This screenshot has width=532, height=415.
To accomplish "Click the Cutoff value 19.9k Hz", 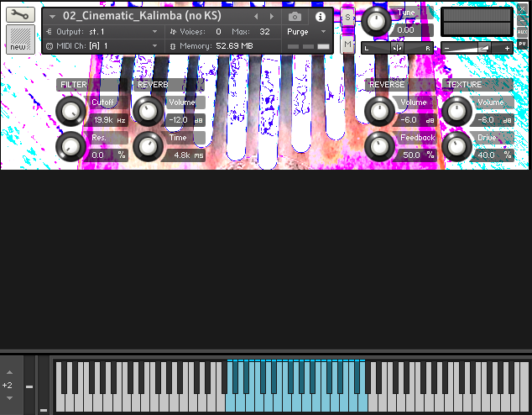I will (x=108, y=120).
